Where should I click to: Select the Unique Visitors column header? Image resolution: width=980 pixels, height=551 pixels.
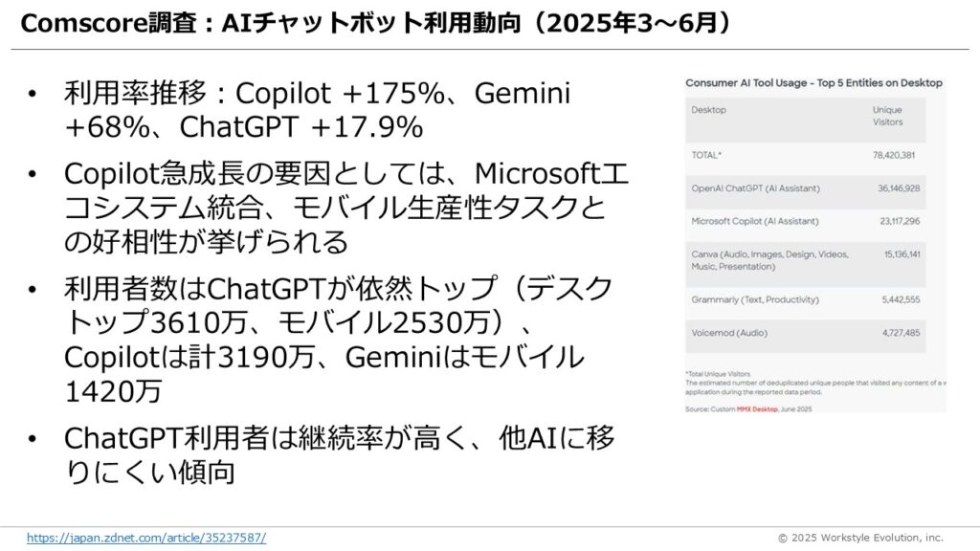[887, 116]
